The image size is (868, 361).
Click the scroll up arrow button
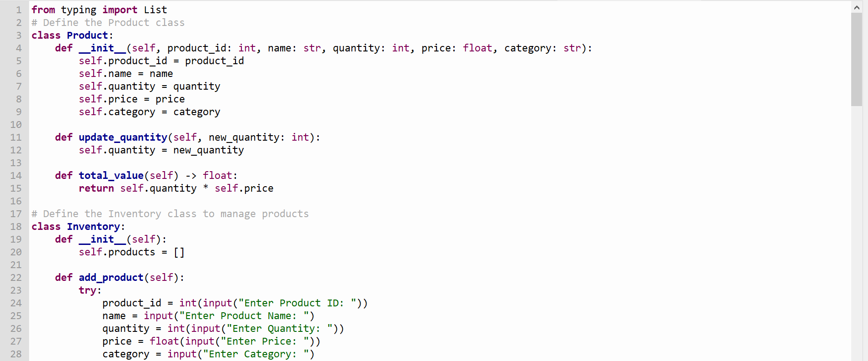click(x=857, y=7)
